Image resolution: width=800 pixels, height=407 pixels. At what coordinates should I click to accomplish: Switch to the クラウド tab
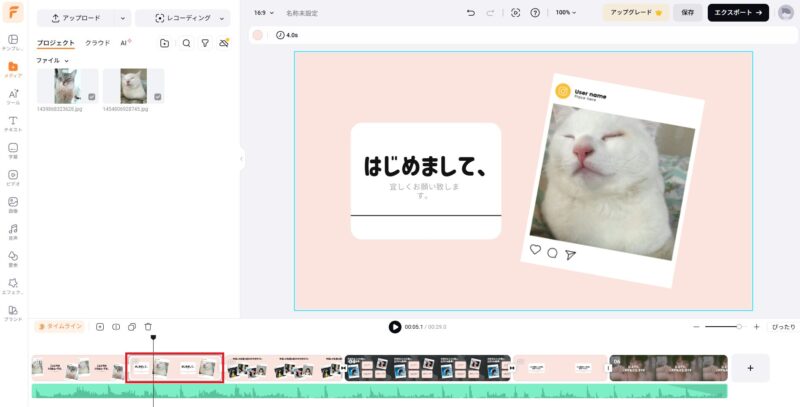tap(97, 43)
